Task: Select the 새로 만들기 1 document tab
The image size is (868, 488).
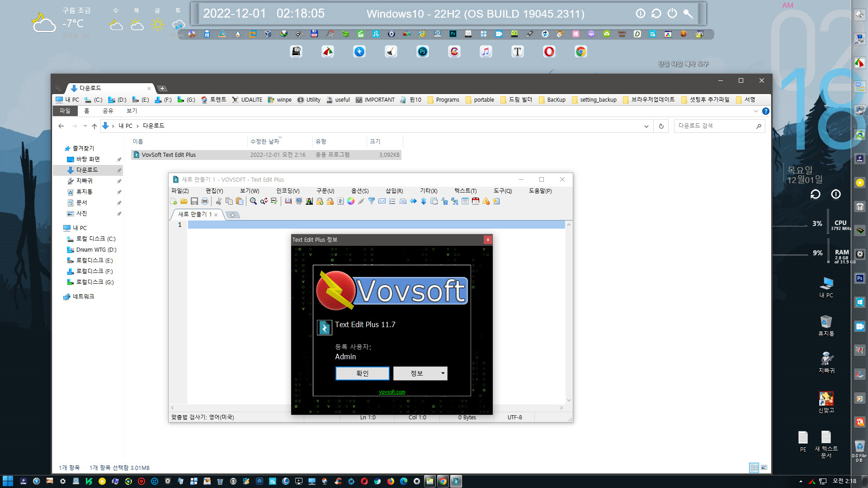Action: point(195,214)
